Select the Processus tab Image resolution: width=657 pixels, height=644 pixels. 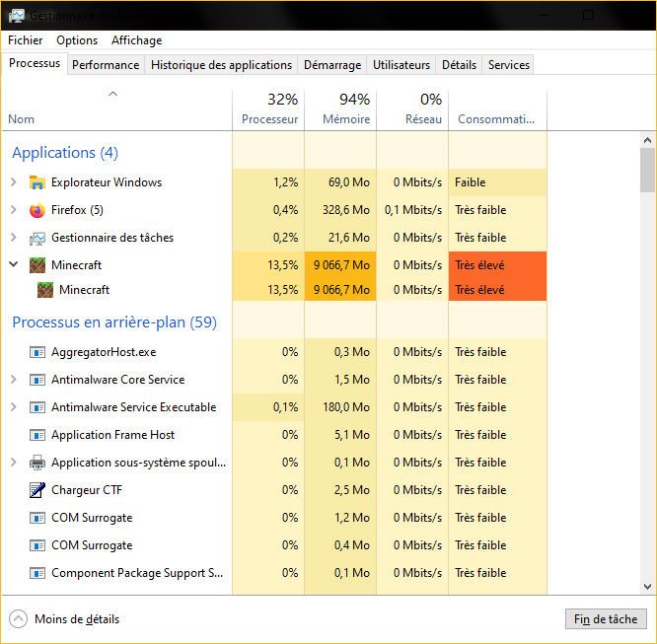[35, 63]
